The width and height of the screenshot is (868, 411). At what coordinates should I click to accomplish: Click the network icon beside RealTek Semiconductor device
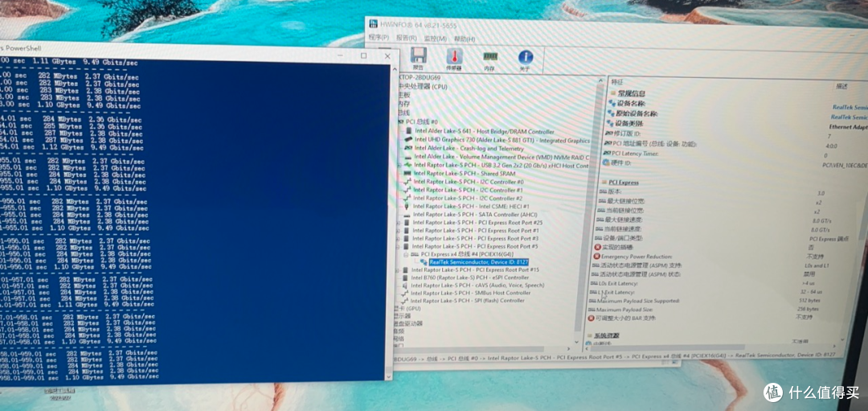(424, 261)
